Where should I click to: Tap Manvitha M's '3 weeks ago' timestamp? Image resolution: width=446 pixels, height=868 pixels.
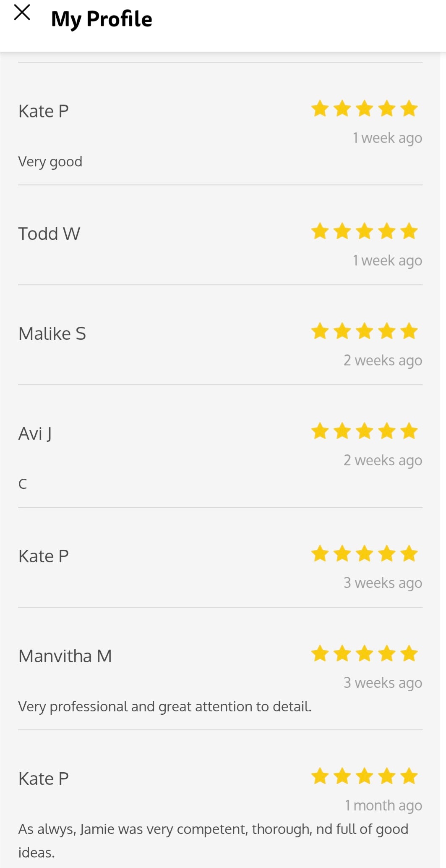tap(383, 683)
